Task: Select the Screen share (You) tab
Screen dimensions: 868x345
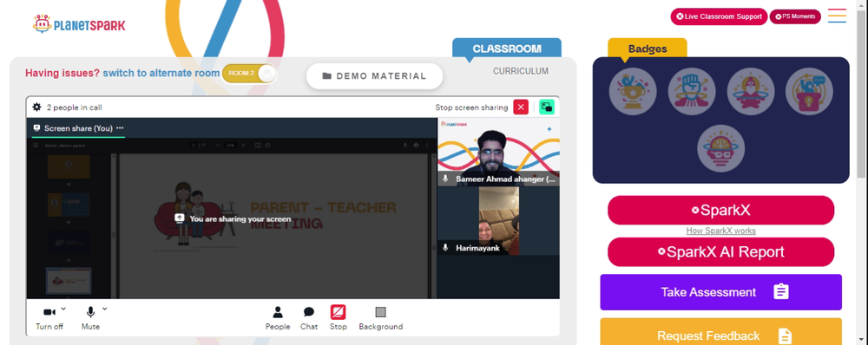Action: [78, 128]
